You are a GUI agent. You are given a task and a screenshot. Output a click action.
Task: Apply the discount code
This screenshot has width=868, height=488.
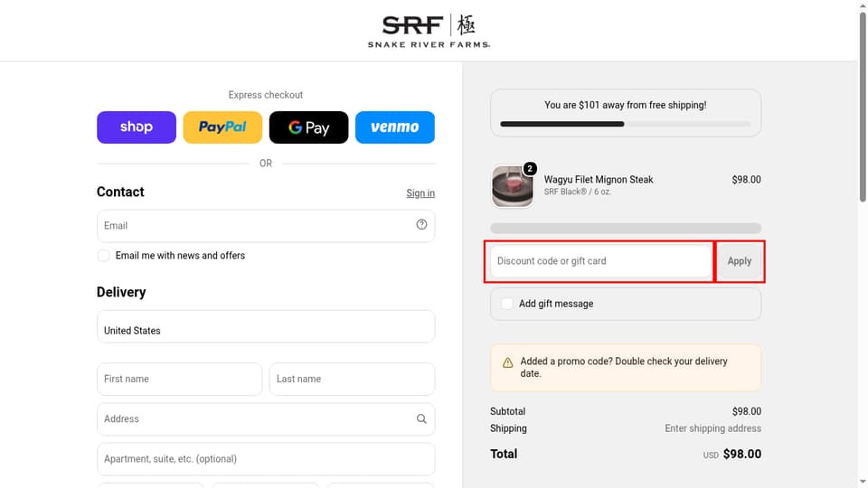point(740,261)
